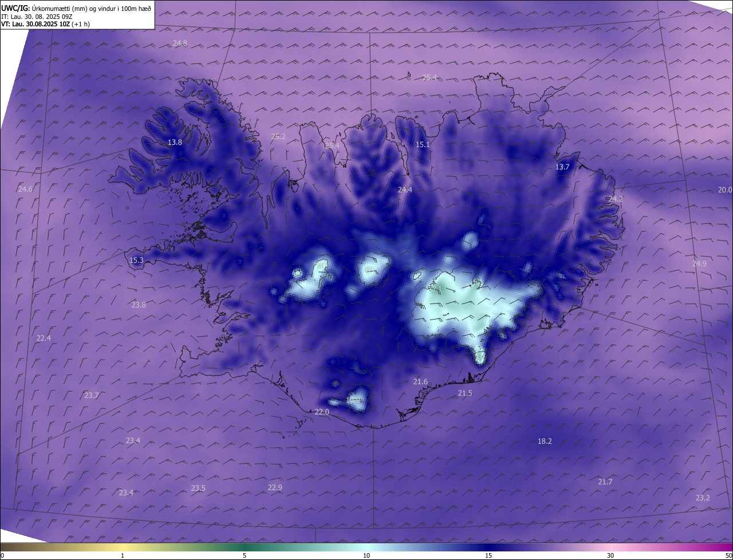
Task: Click the 24.6 value label
Action: (25, 190)
